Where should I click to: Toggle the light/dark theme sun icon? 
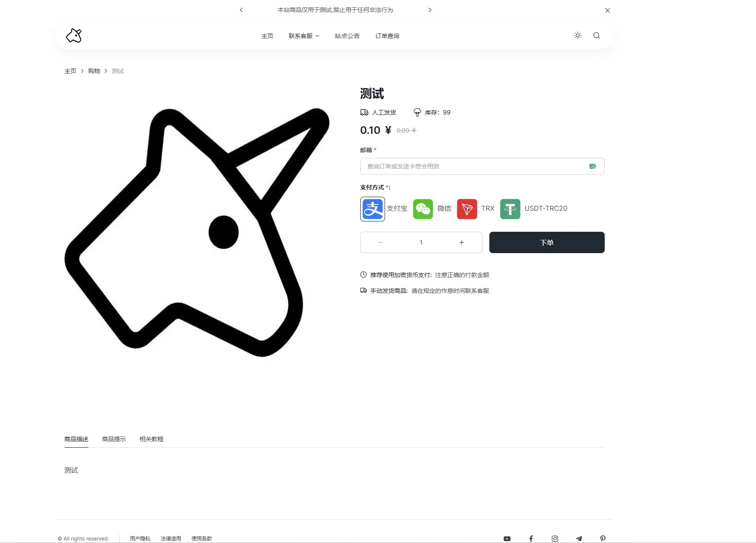578,35
